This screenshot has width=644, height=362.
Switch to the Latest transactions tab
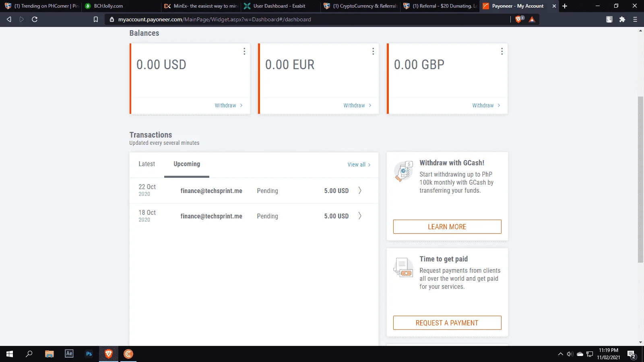(x=147, y=164)
